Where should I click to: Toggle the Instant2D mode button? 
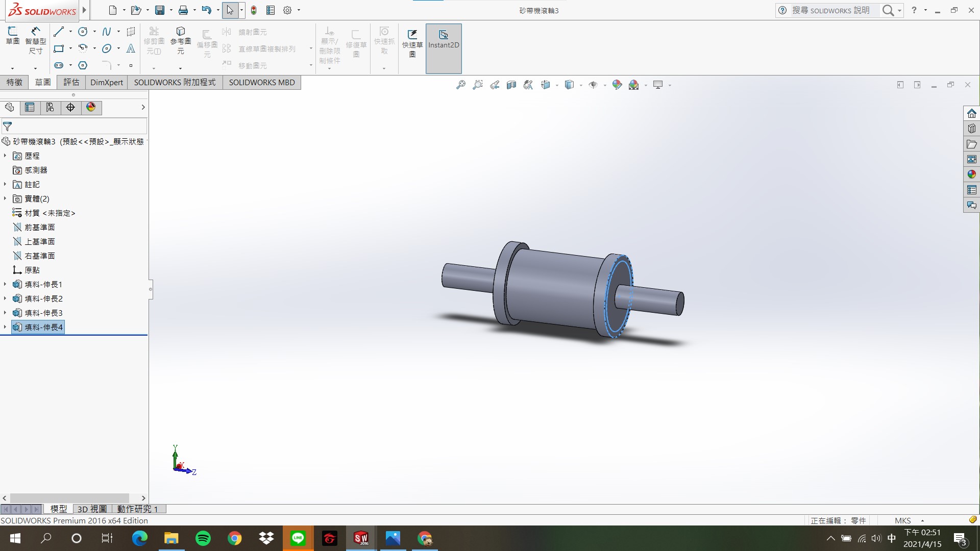(444, 48)
